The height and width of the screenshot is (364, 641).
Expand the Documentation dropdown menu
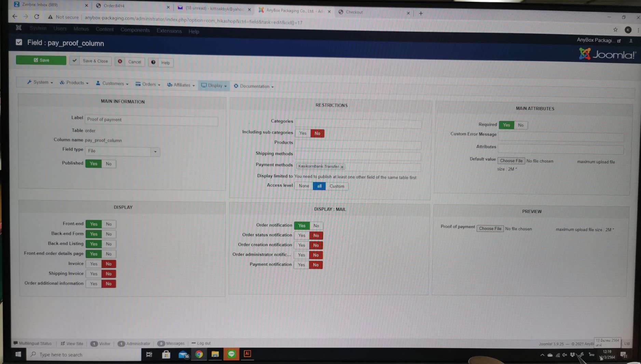[254, 86]
